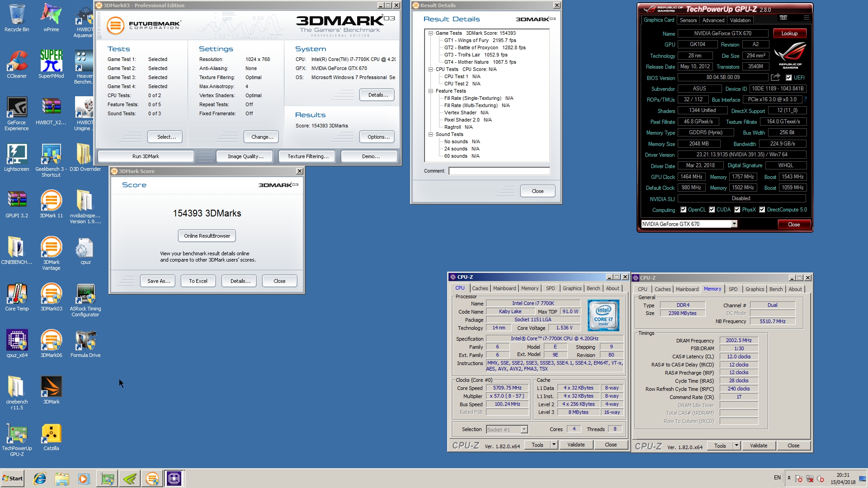Screen dimensions: 868x488
Task: Open Geekbench 3 shortcut icon
Action: click(51, 160)
